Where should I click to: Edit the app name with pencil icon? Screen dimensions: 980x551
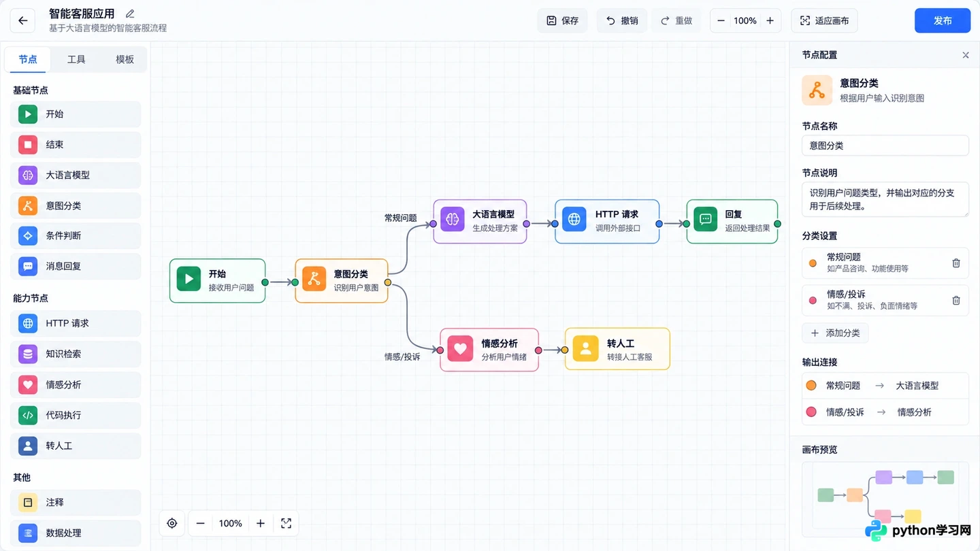(131, 14)
